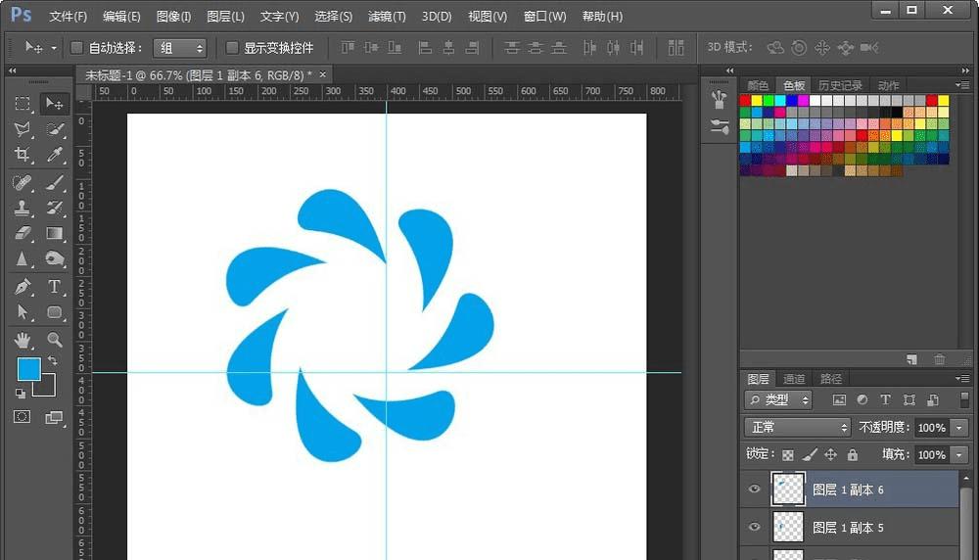Screen dimensions: 979x560
Task: Open the 图层(L) menu
Action: pyautogui.click(x=225, y=17)
